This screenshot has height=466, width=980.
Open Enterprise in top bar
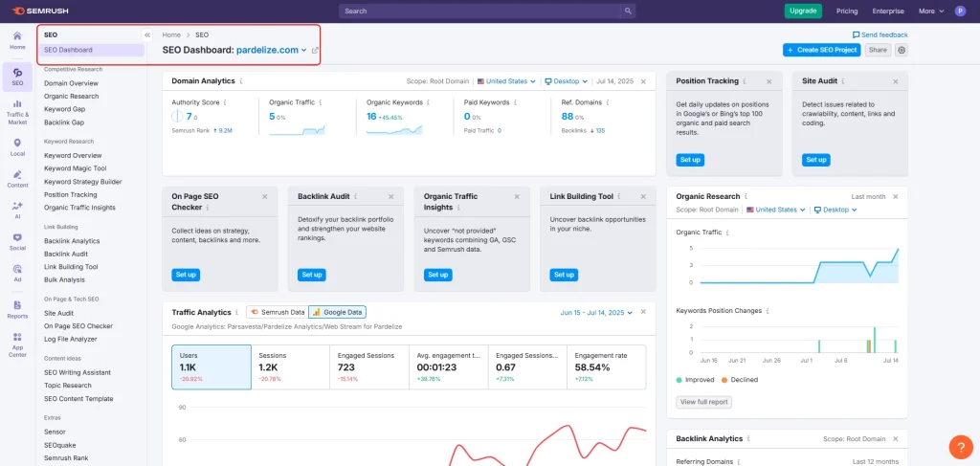pyautogui.click(x=888, y=11)
